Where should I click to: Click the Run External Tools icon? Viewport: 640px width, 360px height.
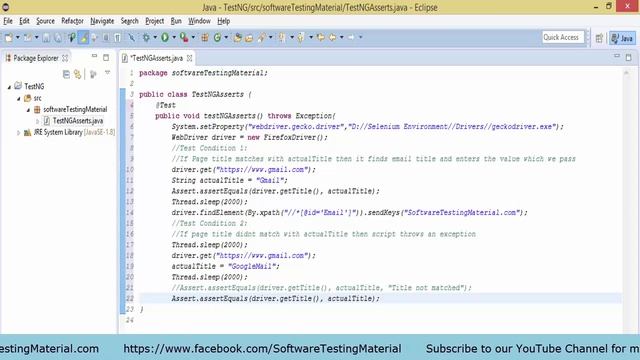pos(184,38)
